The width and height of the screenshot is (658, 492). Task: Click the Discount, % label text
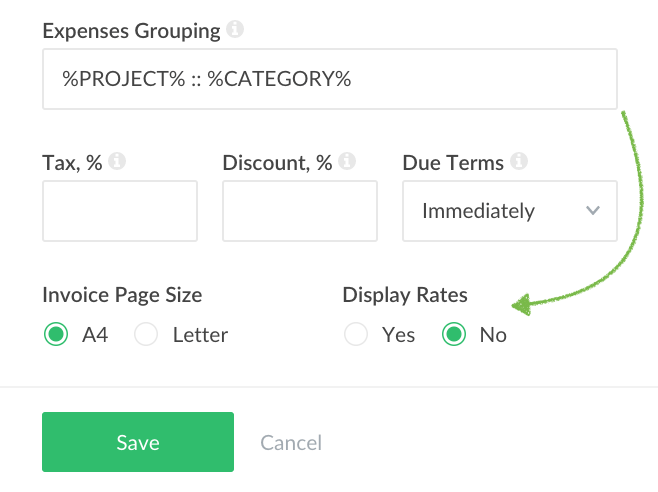[x=277, y=162]
